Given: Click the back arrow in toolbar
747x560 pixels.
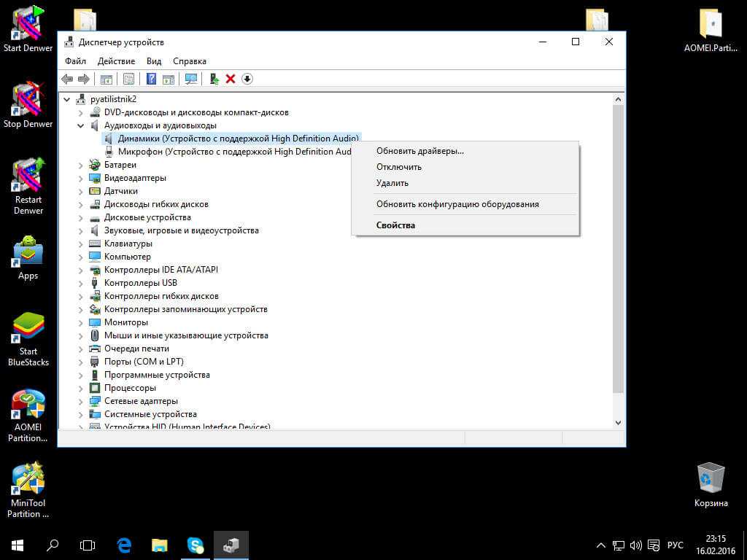Looking at the screenshot, I should [67, 79].
